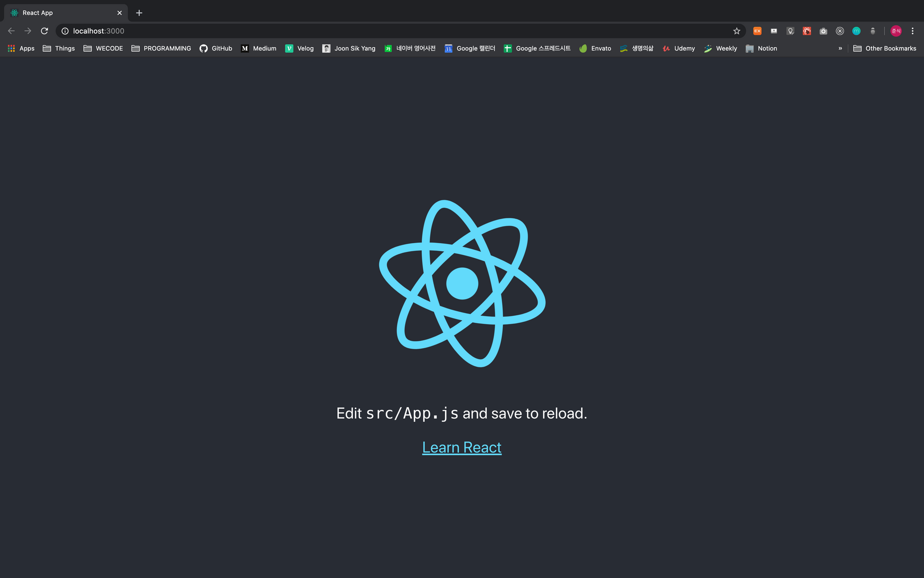Click the Learn React link
The image size is (924, 578).
pyautogui.click(x=461, y=447)
